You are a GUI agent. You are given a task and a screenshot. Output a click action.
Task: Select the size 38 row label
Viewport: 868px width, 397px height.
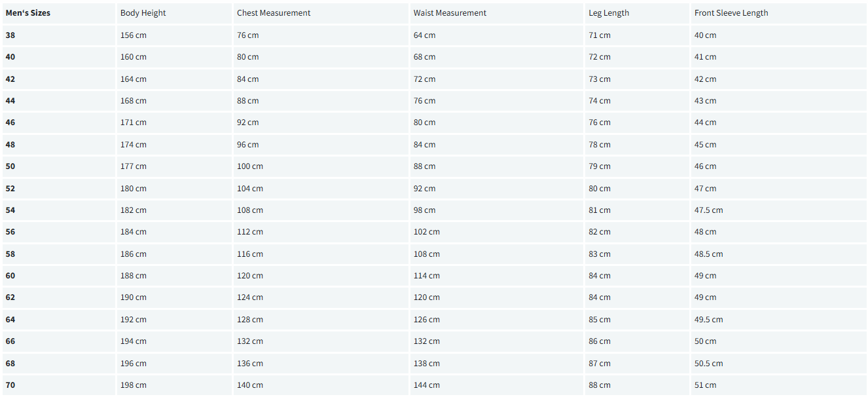pos(10,35)
